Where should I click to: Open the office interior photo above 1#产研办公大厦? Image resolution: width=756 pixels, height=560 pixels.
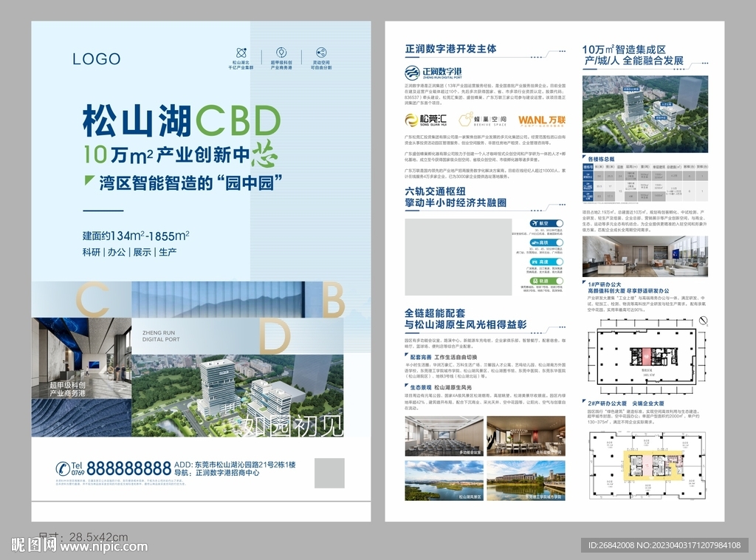pos(645,256)
